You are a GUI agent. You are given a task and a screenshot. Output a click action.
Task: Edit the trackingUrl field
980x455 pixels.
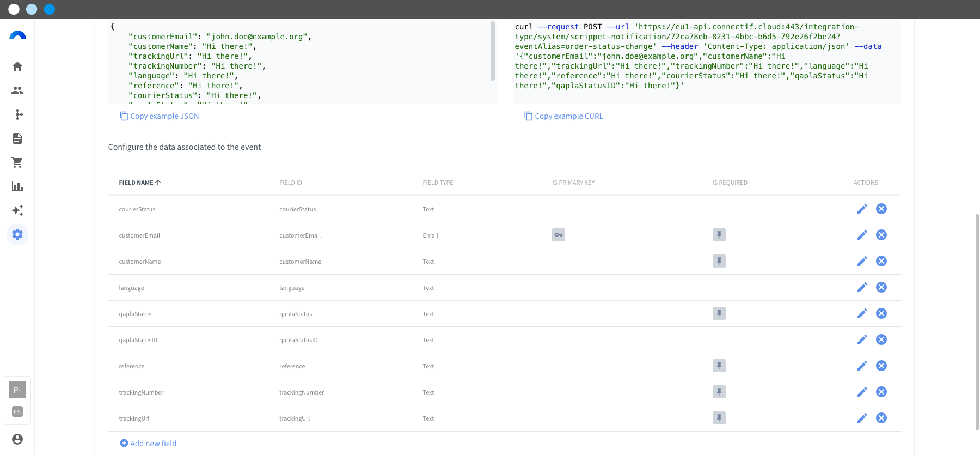pyautogui.click(x=862, y=418)
